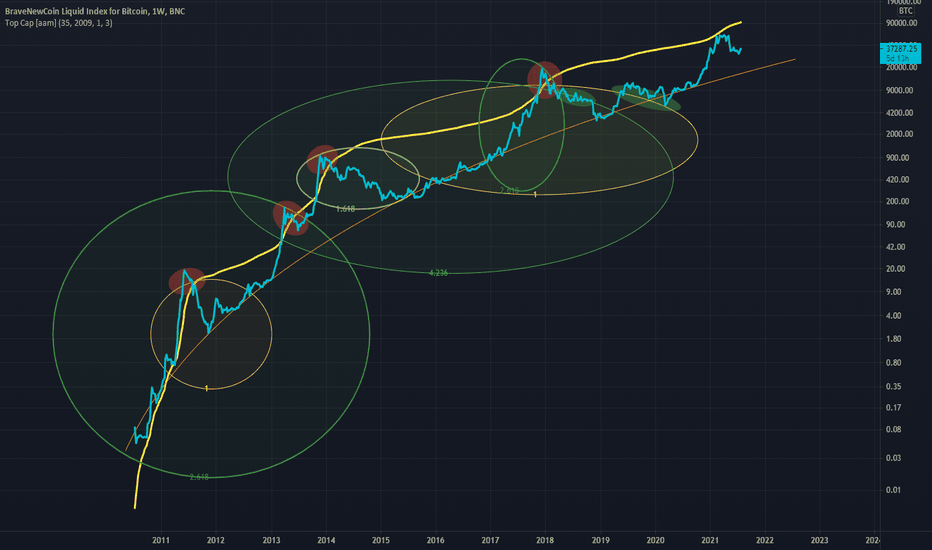932x550 pixels.
Task: Click the 42.00 price axis label
Action: [896, 247]
